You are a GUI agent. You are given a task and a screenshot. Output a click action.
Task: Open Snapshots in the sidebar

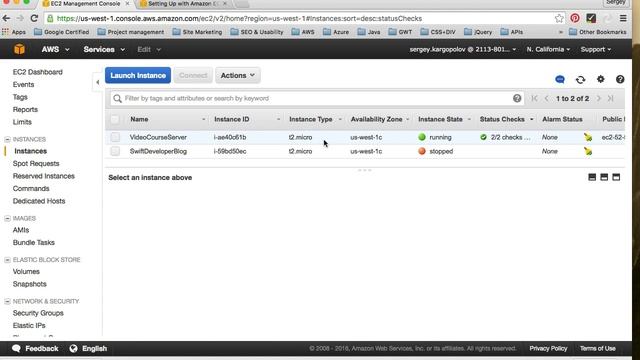coord(29,284)
